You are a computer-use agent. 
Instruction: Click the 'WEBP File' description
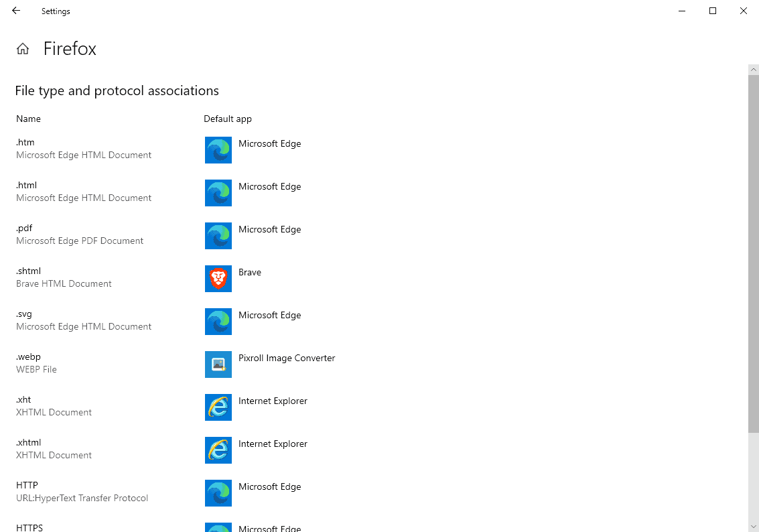36,369
